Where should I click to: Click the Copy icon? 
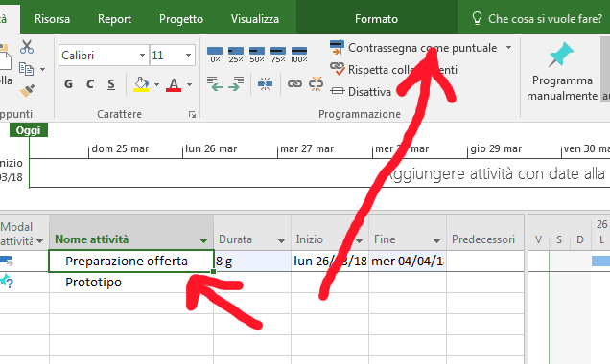(26, 69)
